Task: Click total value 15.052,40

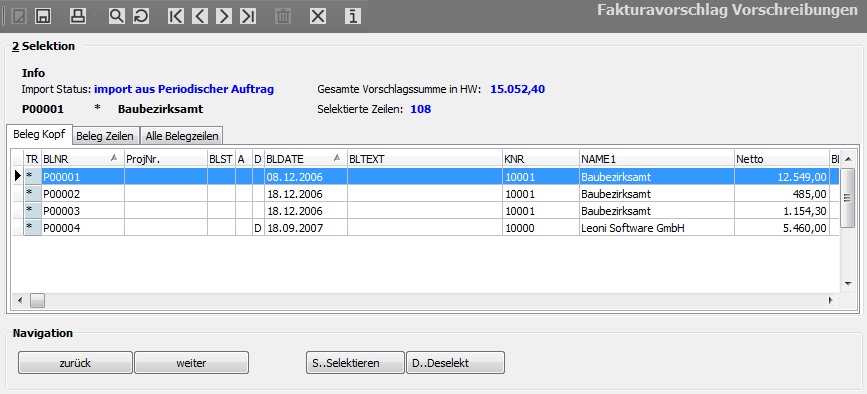Action: click(518, 89)
